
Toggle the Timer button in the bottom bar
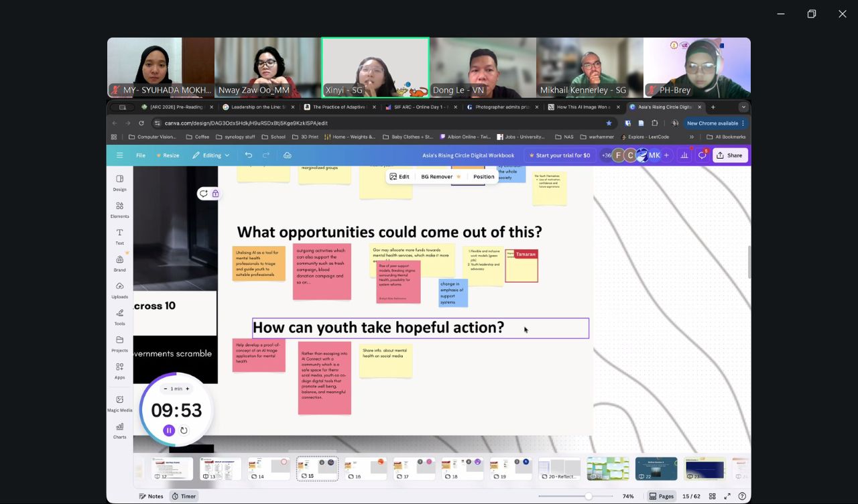click(184, 496)
